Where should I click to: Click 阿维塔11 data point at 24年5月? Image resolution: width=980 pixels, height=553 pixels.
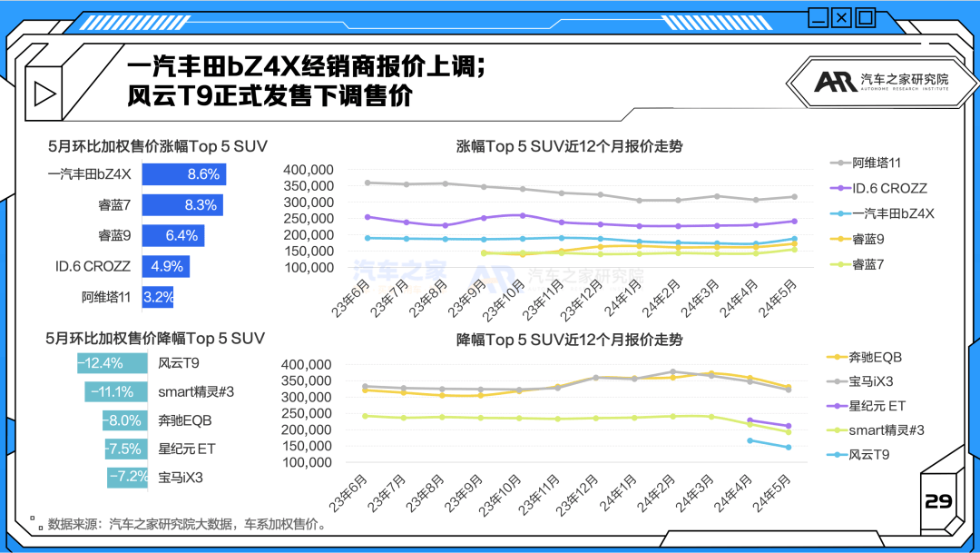point(794,197)
